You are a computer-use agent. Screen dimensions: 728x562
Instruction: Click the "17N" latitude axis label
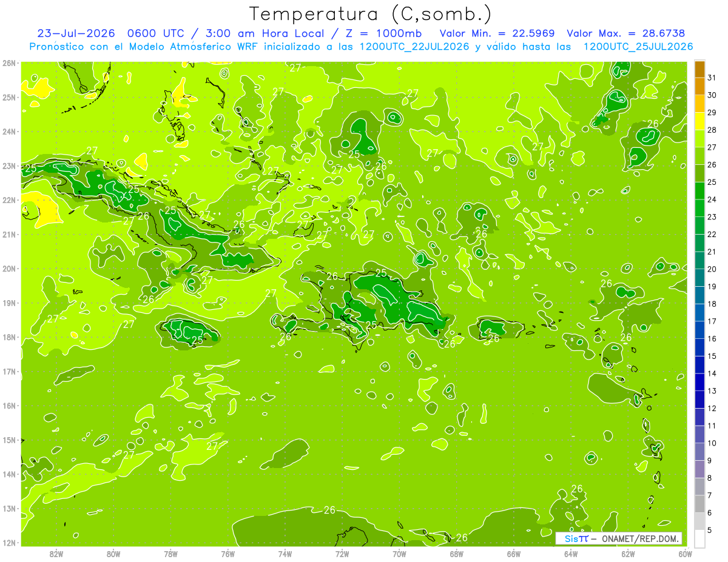[10, 371]
